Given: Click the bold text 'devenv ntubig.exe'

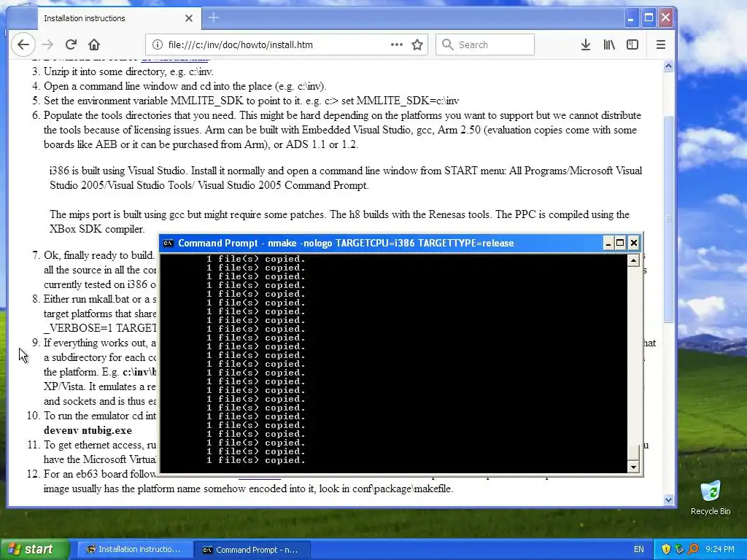Looking at the screenshot, I should tap(88, 430).
